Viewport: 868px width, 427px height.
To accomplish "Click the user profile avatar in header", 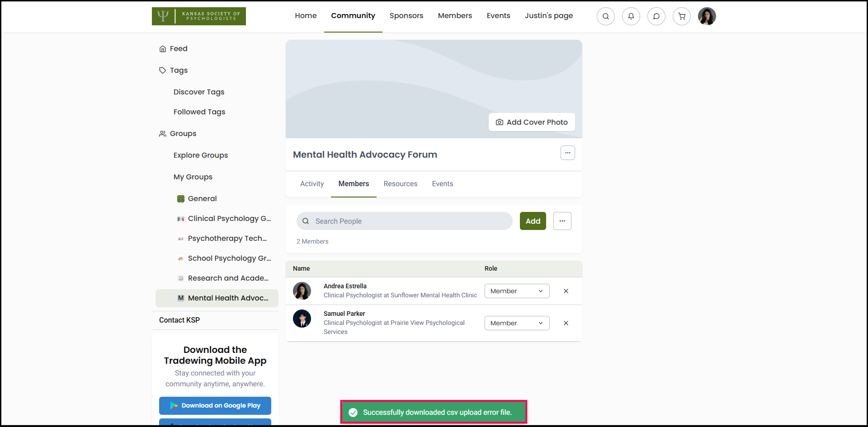I will (707, 16).
